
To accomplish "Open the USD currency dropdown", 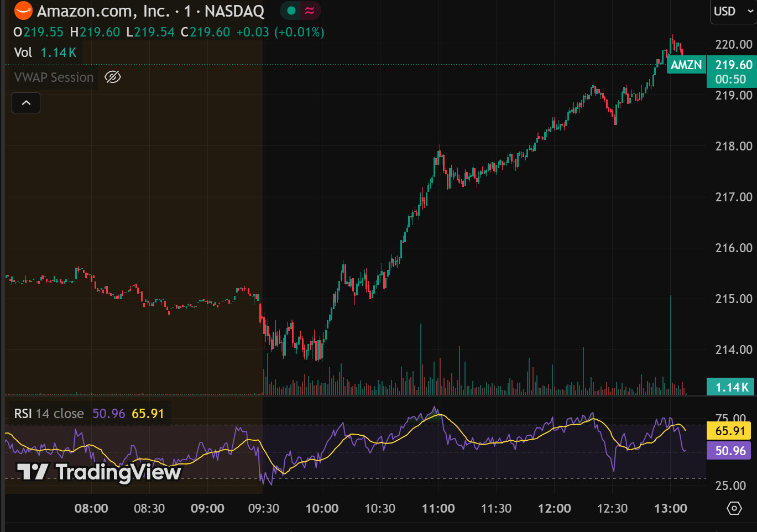I will [x=733, y=12].
